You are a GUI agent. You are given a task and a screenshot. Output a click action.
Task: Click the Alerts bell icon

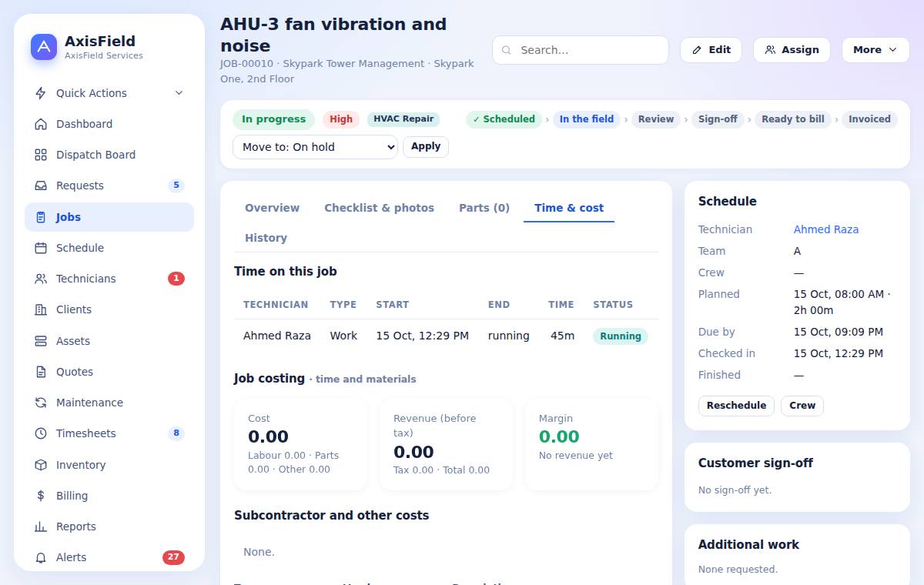pyautogui.click(x=41, y=557)
